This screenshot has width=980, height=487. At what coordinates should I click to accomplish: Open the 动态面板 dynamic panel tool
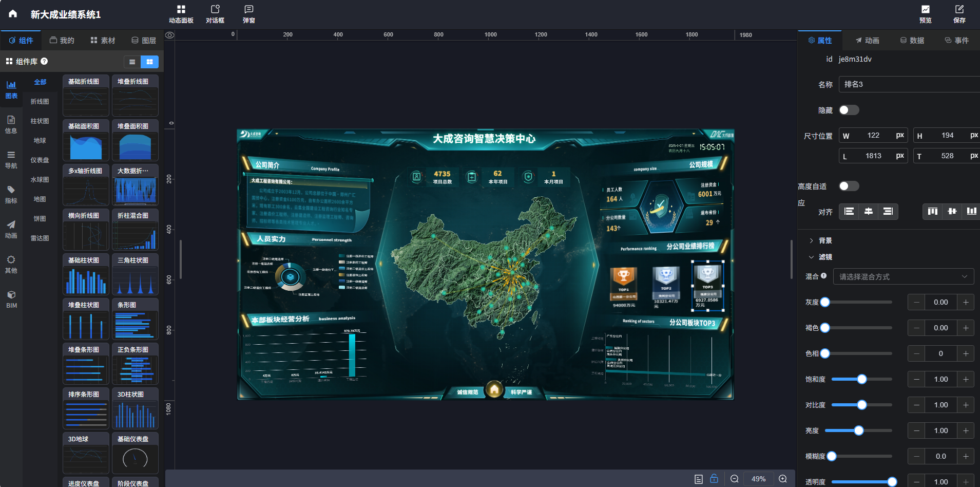click(181, 14)
